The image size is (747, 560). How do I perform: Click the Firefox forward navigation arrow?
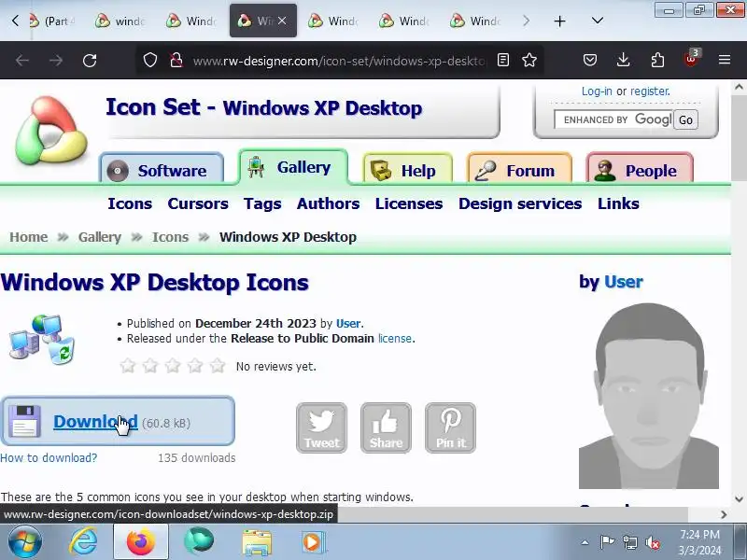tap(56, 61)
